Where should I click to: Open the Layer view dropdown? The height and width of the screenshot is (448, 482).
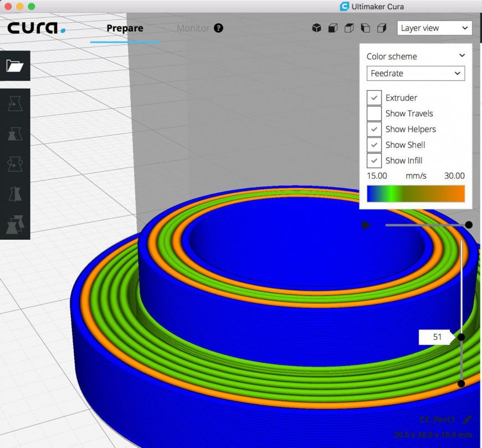coord(434,28)
